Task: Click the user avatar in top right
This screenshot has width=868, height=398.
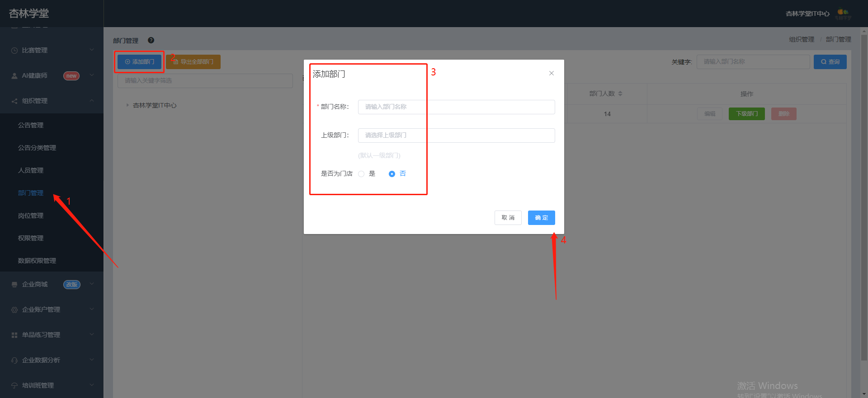Action: [843, 14]
